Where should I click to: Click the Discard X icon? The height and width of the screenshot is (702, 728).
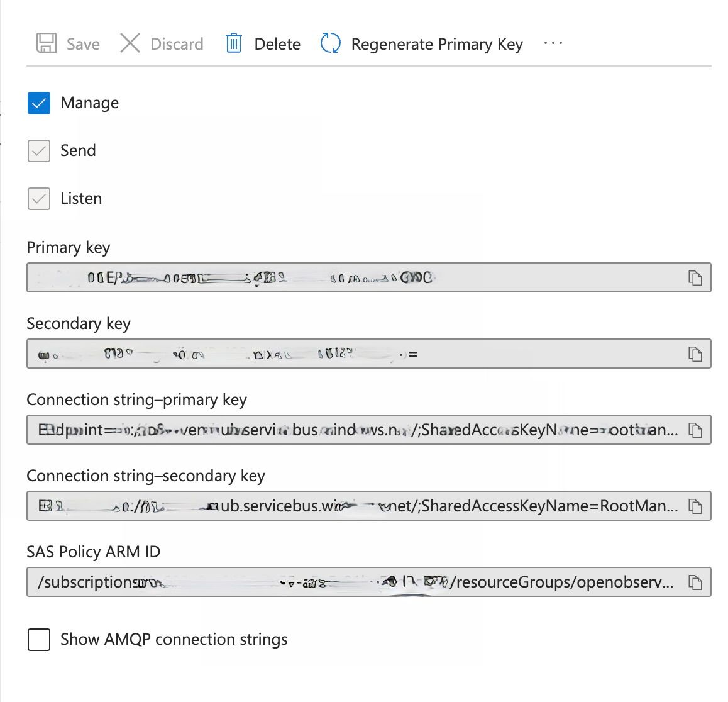point(130,43)
